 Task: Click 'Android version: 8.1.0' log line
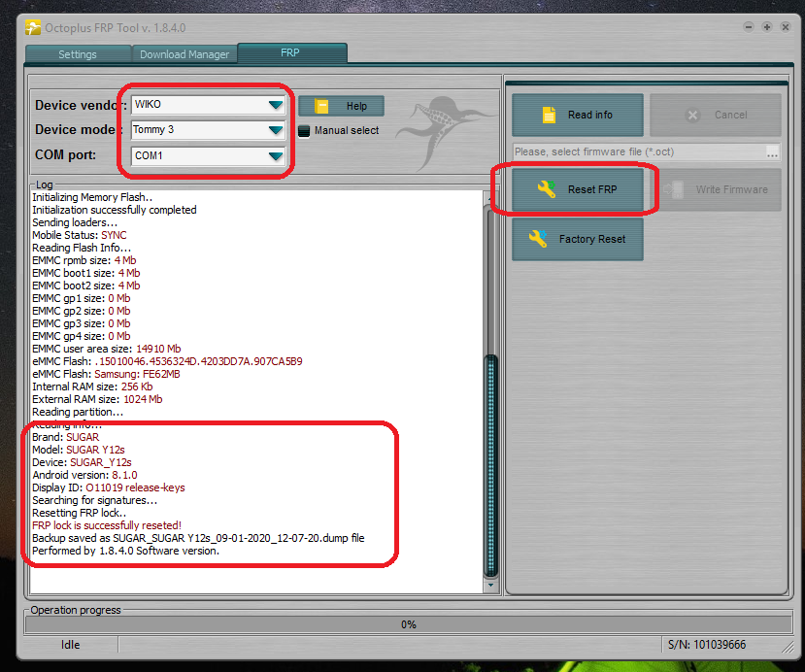point(84,475)
